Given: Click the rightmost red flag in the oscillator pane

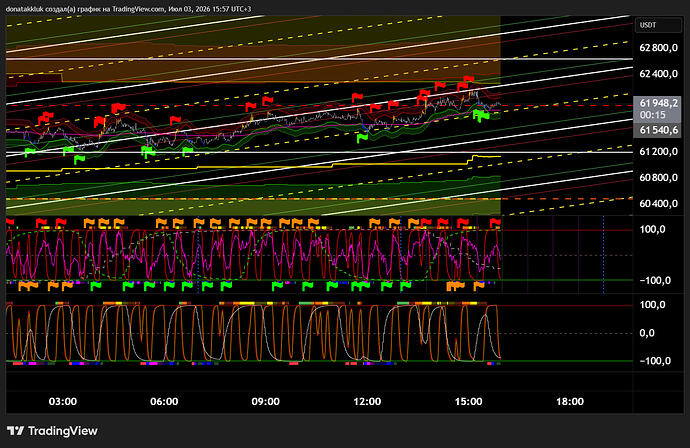Looking at the screenshot, I should click(x=495, y=222).
